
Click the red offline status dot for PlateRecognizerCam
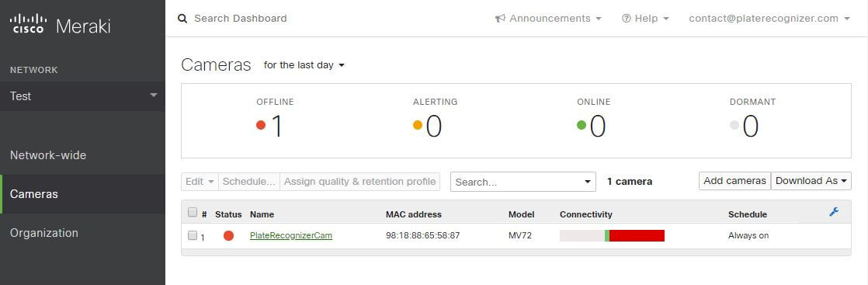coord(228,236)
